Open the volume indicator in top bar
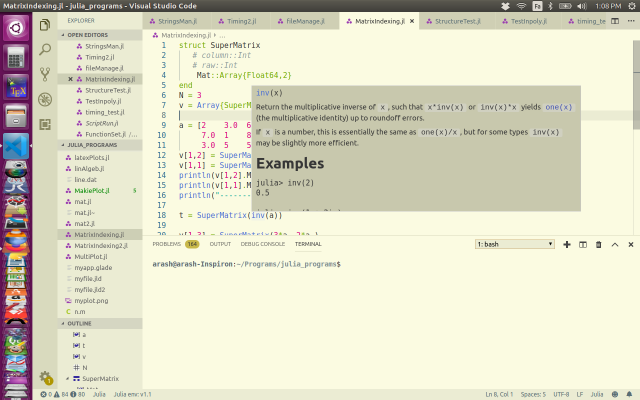 click(582, 6)
